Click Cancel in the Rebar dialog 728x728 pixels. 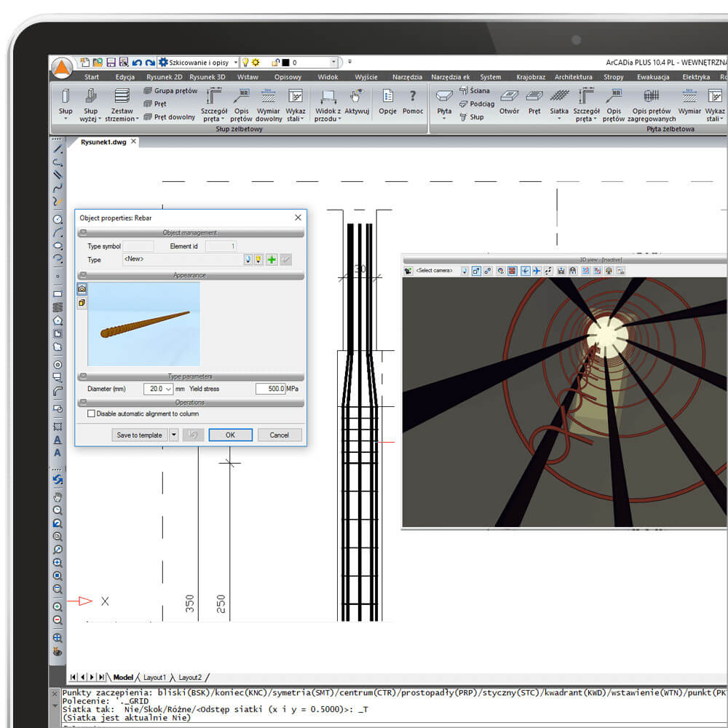click(279, 435)
